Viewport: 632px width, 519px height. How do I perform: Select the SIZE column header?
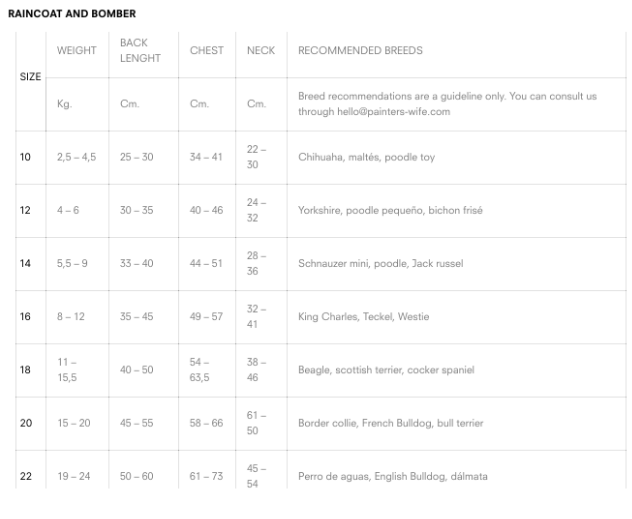point(30,77)
